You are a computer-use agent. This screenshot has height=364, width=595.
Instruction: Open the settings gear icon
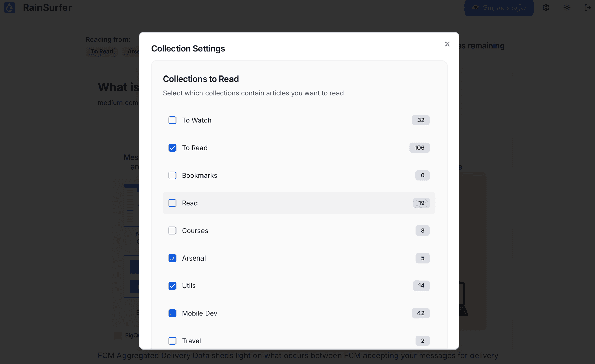(x=546, y=7)
